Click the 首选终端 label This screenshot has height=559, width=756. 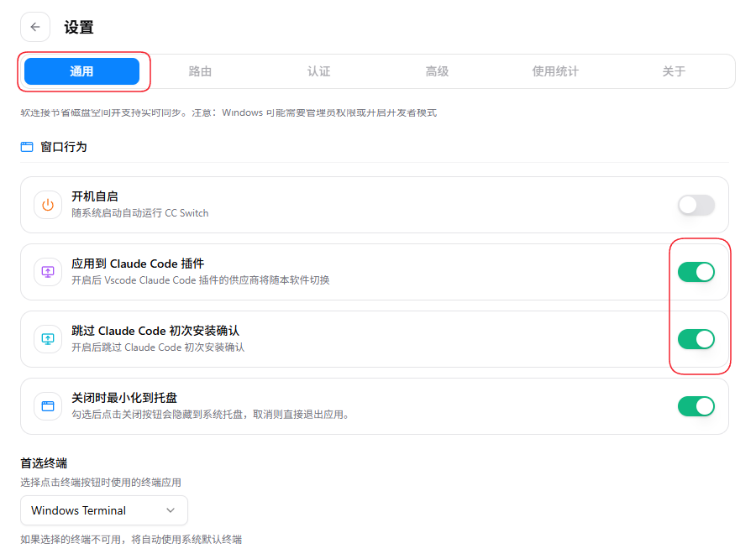[x=44, y=462]
